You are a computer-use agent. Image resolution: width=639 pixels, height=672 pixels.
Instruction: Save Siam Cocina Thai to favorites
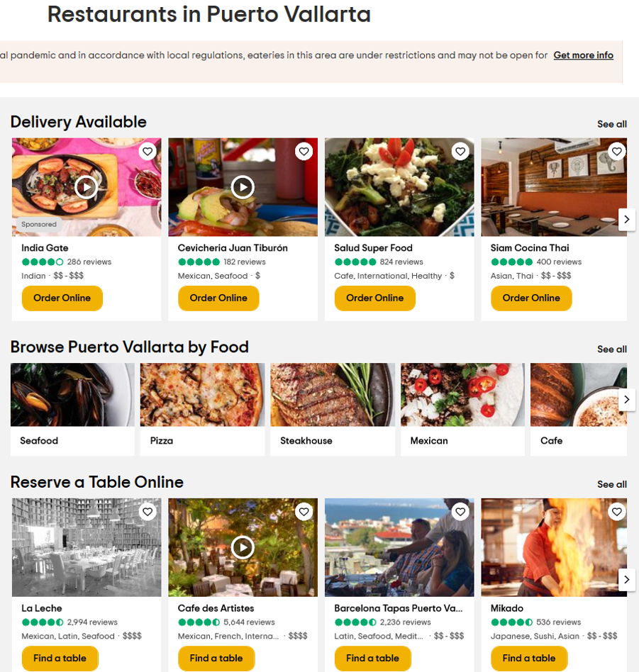click(617, 151)
